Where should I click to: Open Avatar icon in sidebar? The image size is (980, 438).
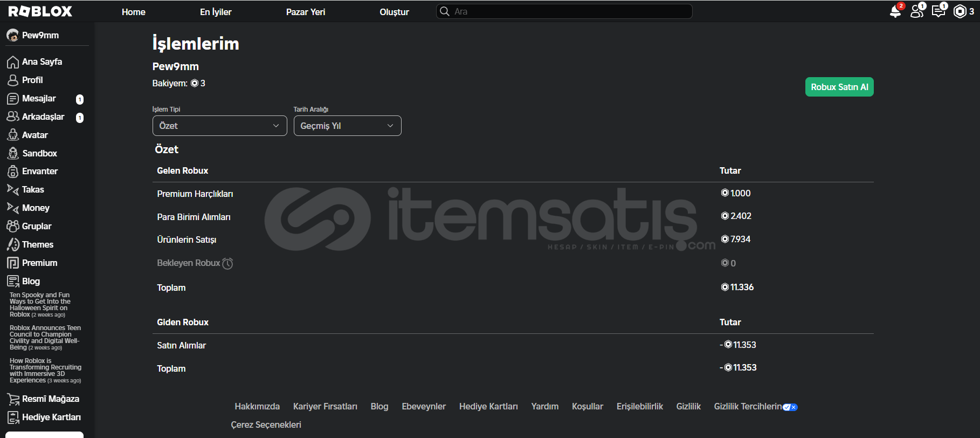pyautogui.click(x=13, y=135)
